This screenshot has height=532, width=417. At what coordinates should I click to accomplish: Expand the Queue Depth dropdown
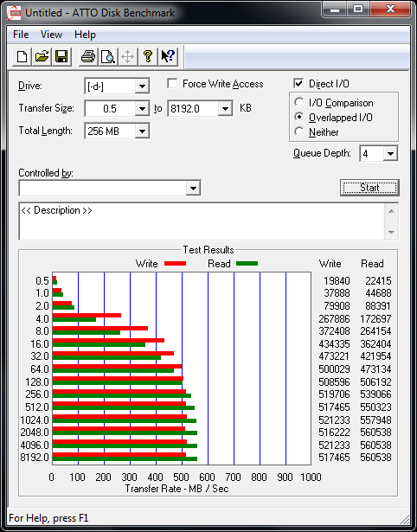(390, 154)
